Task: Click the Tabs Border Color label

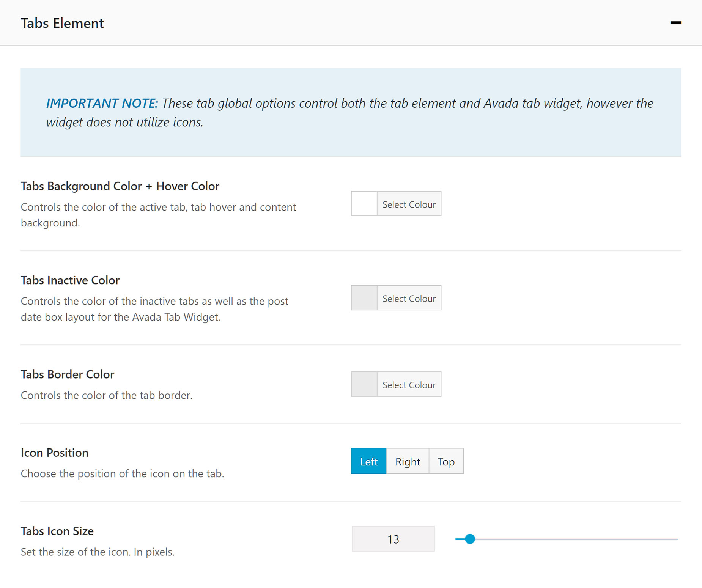Action: click(x=68, y=374)
